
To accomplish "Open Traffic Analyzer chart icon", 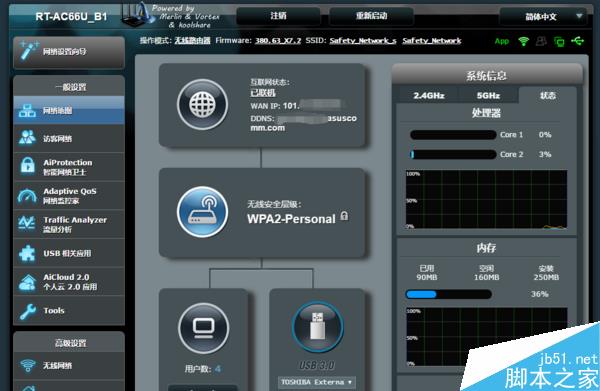I will (27, 223).
